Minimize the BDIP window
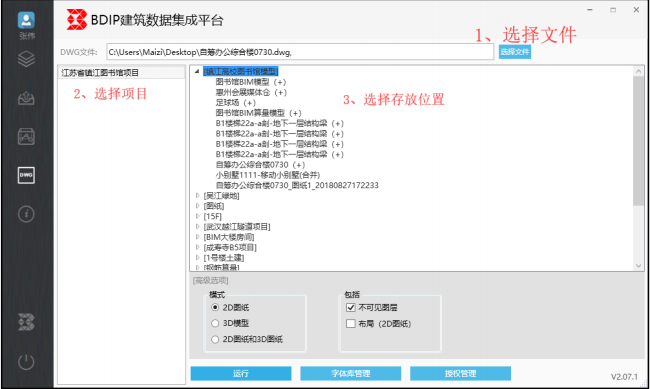 (590, 10)
